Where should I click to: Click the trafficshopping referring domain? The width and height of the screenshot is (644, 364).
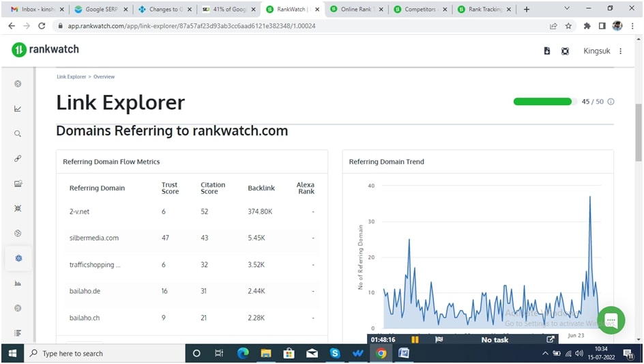coord(95,264)
